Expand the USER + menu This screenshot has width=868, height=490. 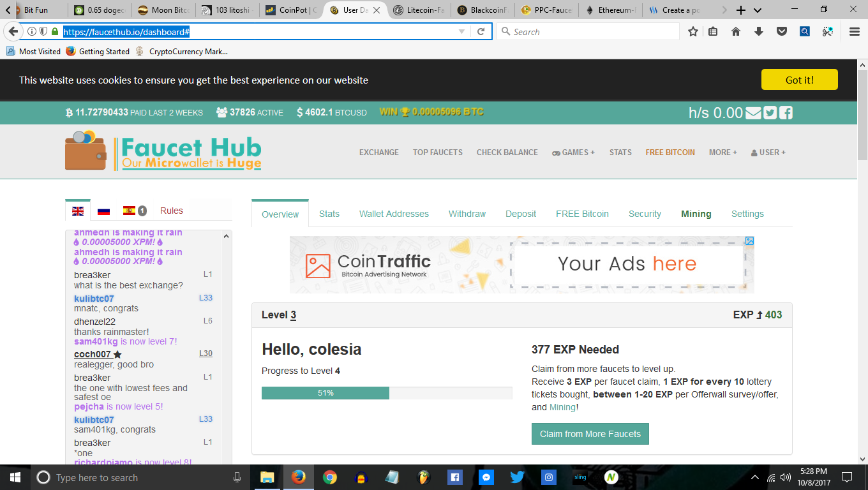pos(768,152)
